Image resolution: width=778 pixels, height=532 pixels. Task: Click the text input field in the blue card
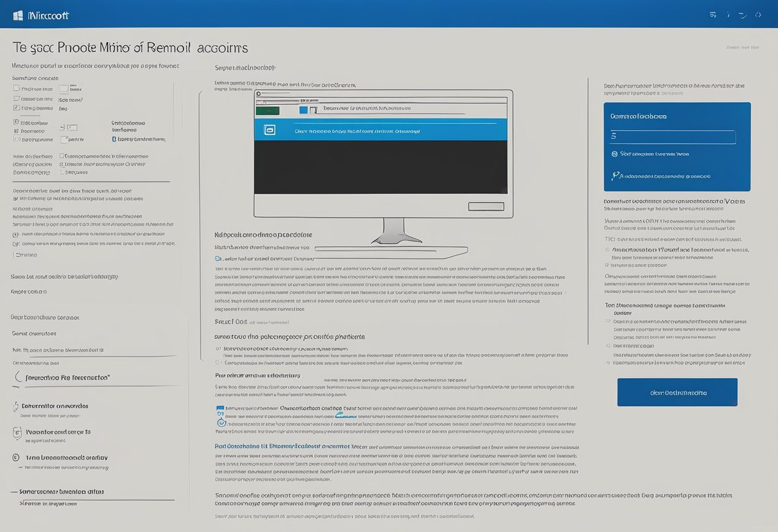672,137
